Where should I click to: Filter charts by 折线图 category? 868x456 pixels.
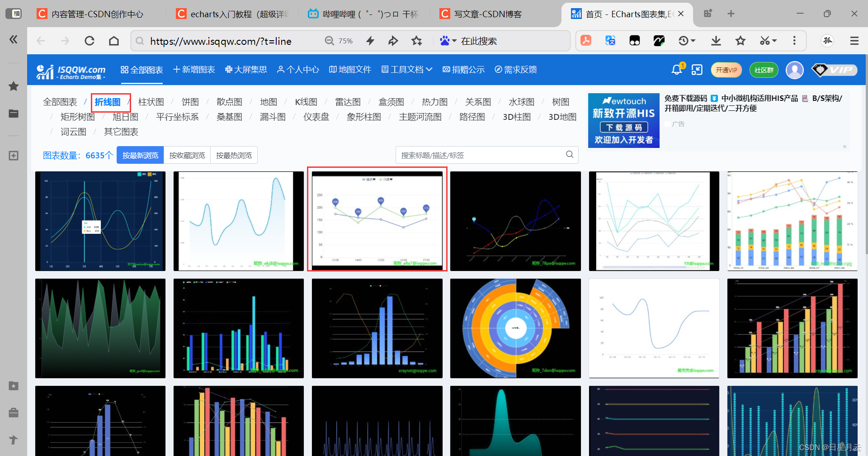pyautogui.click(x=108, y=102)
